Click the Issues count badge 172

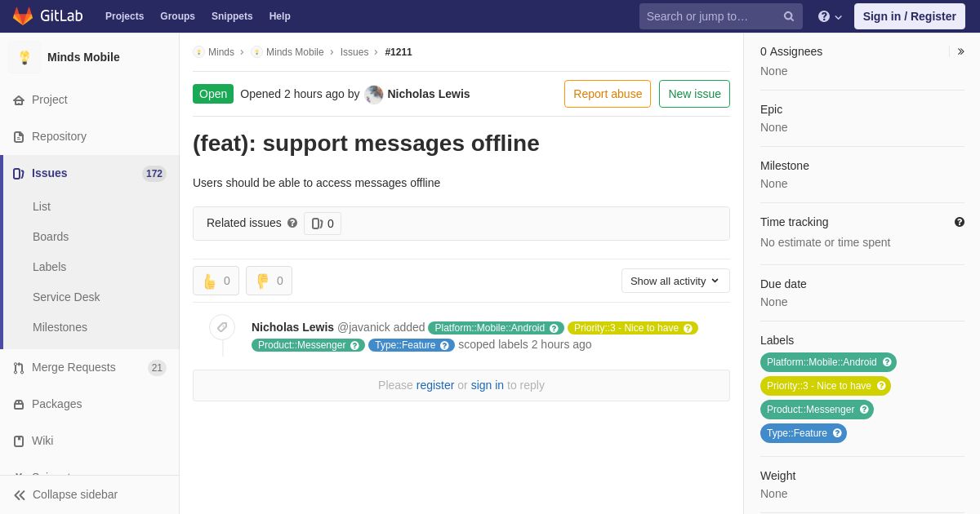click(x=154, y=174)
